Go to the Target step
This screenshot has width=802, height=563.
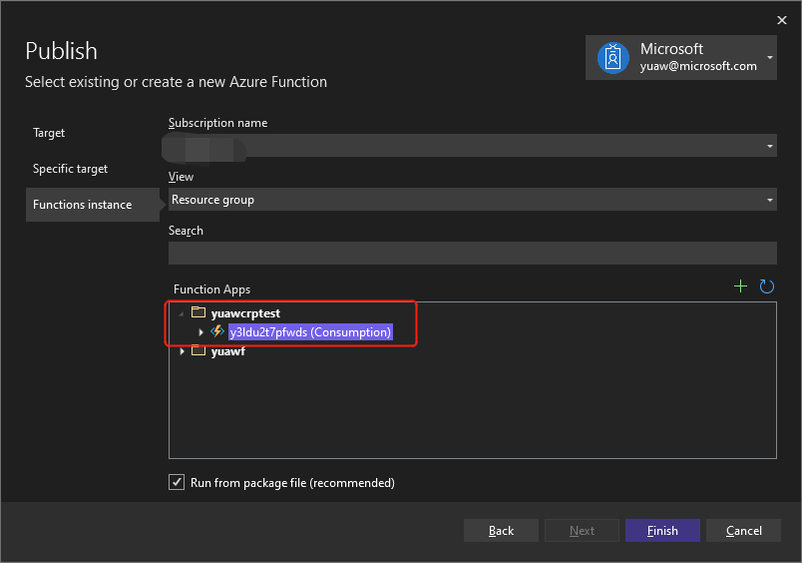click(49, 133)
